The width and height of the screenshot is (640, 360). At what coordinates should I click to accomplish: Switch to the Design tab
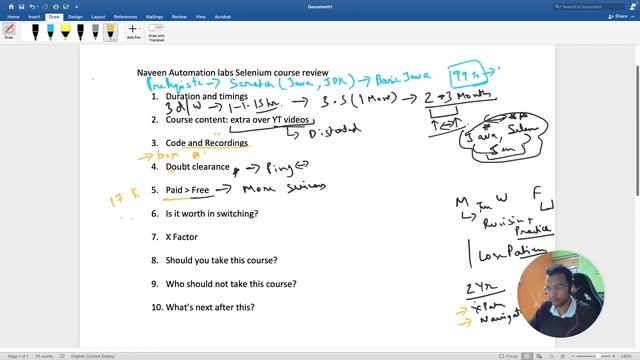[x=75, y=17]
